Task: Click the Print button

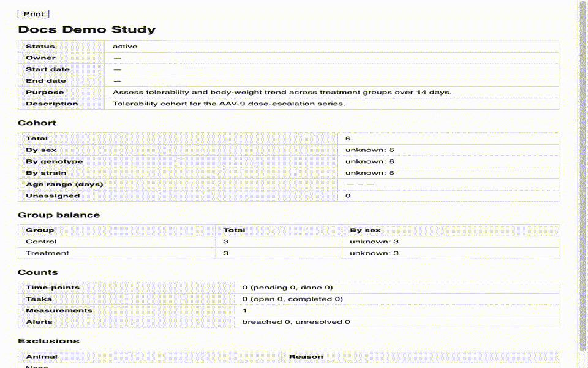Action: (x=33, y=14)
